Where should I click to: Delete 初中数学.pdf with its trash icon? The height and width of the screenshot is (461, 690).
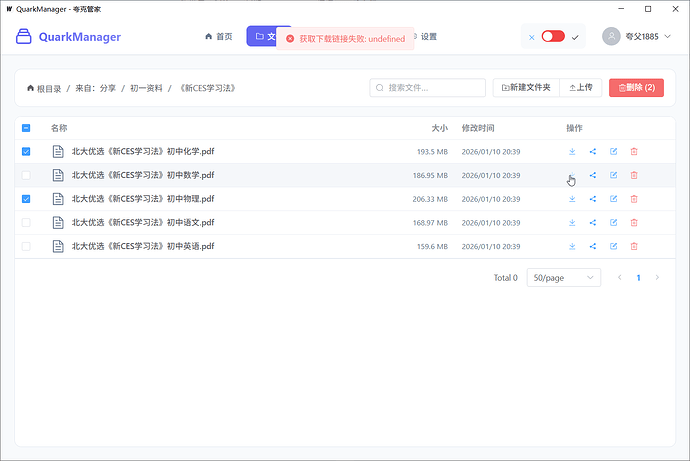click(634, 175)
